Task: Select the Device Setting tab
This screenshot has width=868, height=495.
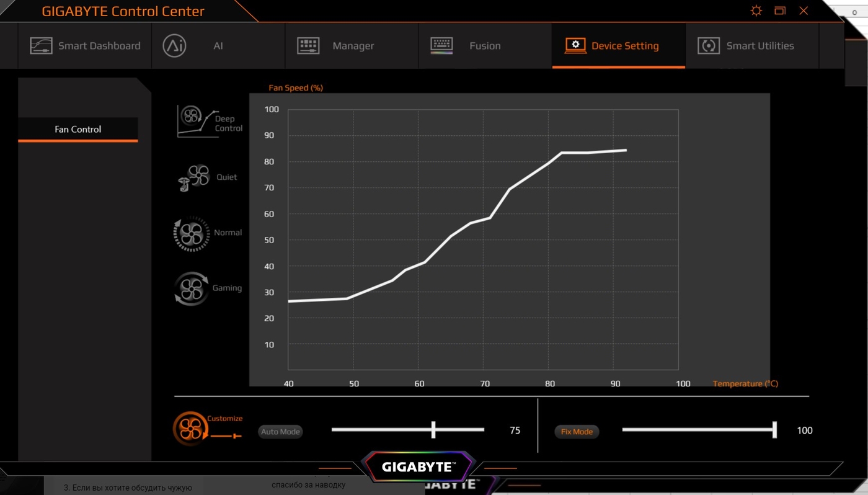Action: pos(619,46)
